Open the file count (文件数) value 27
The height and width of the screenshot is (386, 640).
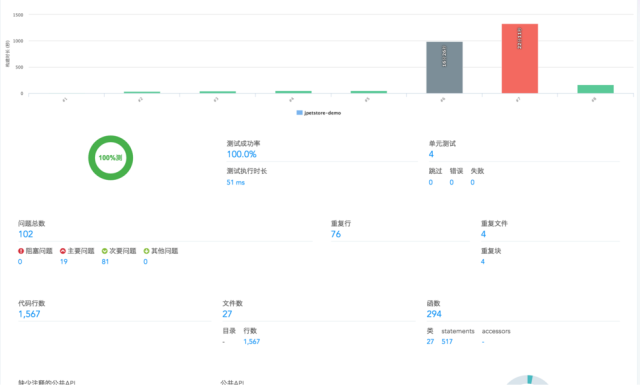[227, 314]
